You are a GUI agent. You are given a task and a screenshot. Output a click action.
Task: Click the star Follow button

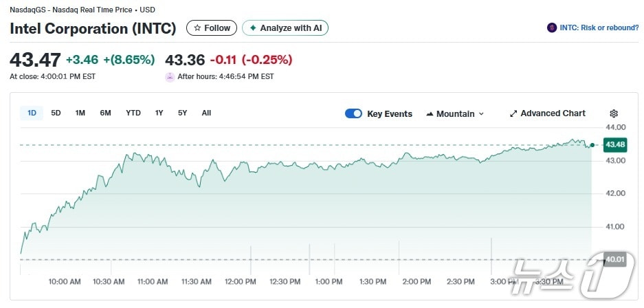(212, 28)
